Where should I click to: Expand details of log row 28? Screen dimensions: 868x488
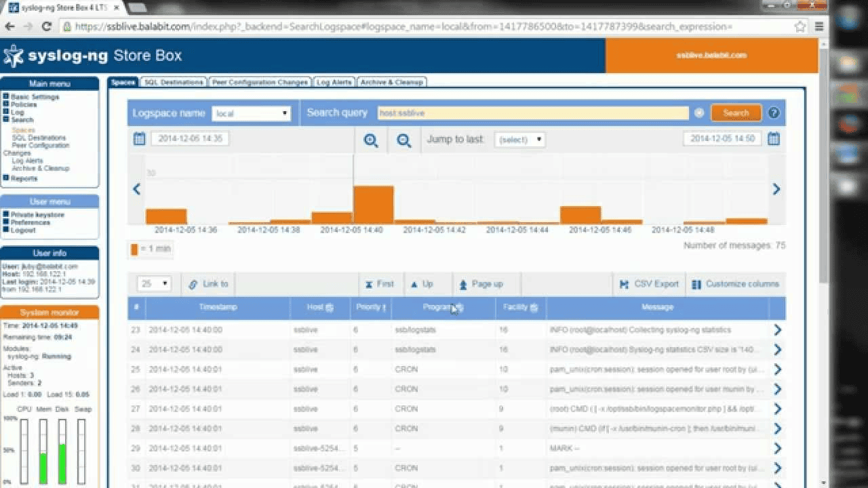click(x=777, y=428)
